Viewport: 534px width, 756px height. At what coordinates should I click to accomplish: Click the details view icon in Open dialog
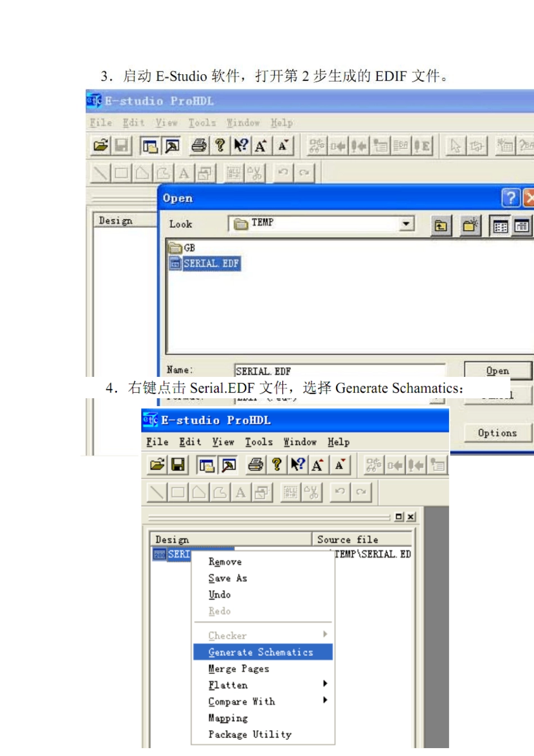point(522,226)
